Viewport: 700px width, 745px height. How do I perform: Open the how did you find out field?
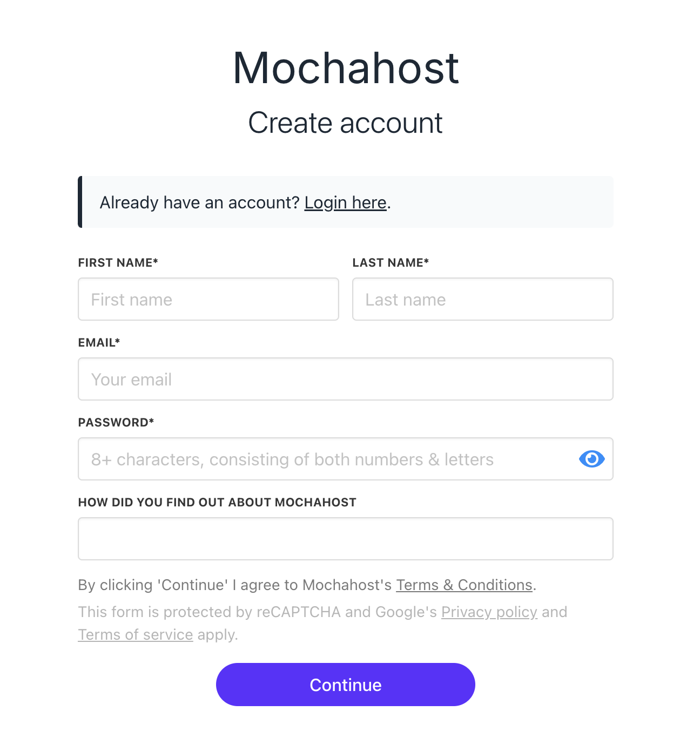[345, 538]
